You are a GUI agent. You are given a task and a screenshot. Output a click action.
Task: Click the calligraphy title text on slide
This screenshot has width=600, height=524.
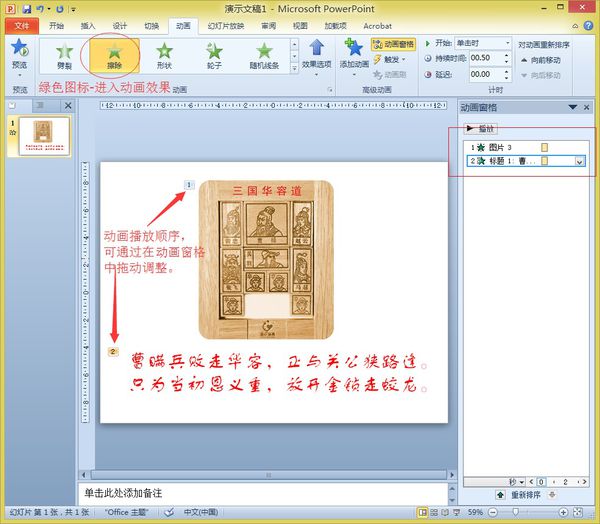tap(279, 373)
